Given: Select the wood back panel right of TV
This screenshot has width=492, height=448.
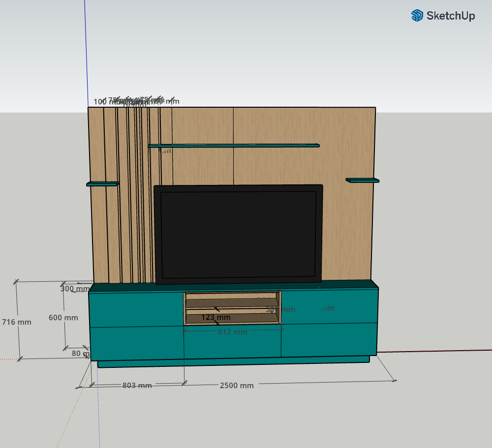Looking at the screenshot, I should [x=347, y=231].
